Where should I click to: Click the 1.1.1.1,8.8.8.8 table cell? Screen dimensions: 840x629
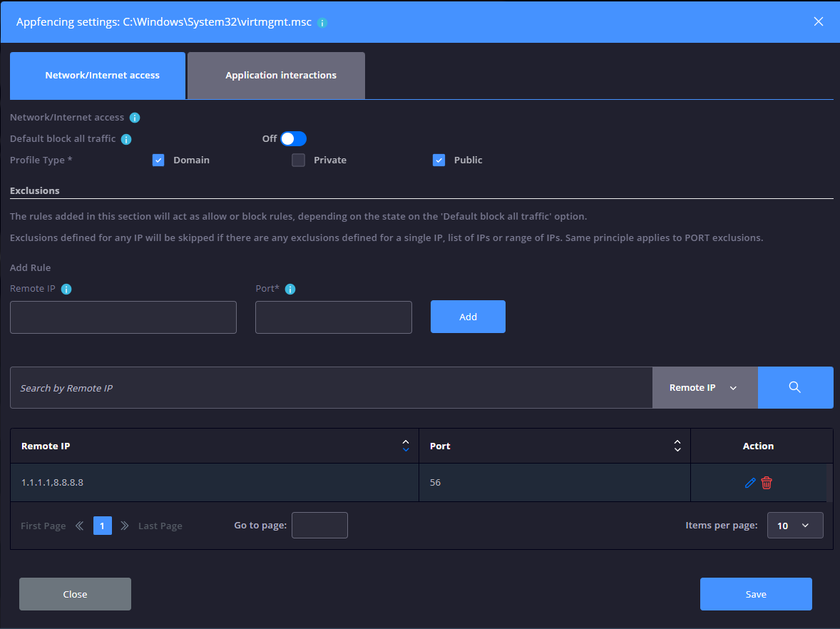[x=215, y=482]
